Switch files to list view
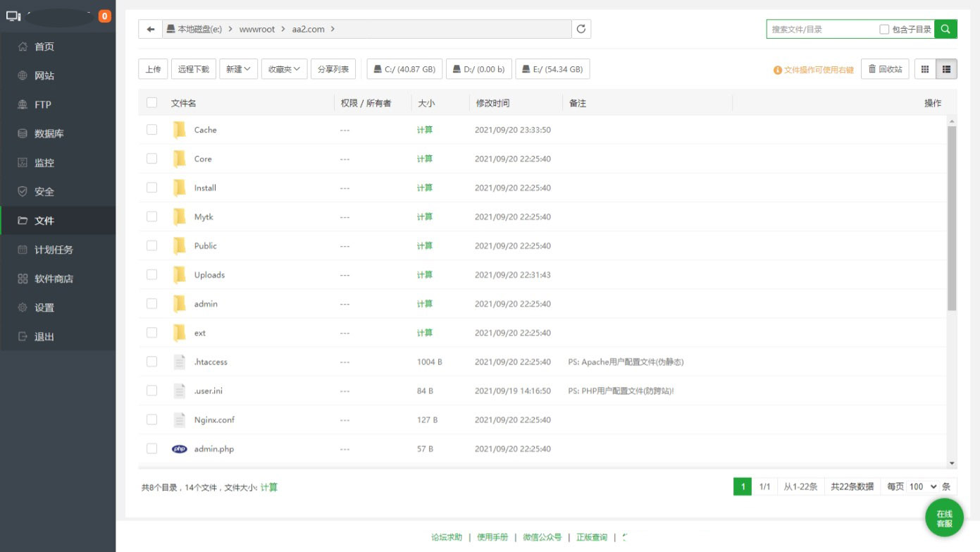 tap(947, 68)
